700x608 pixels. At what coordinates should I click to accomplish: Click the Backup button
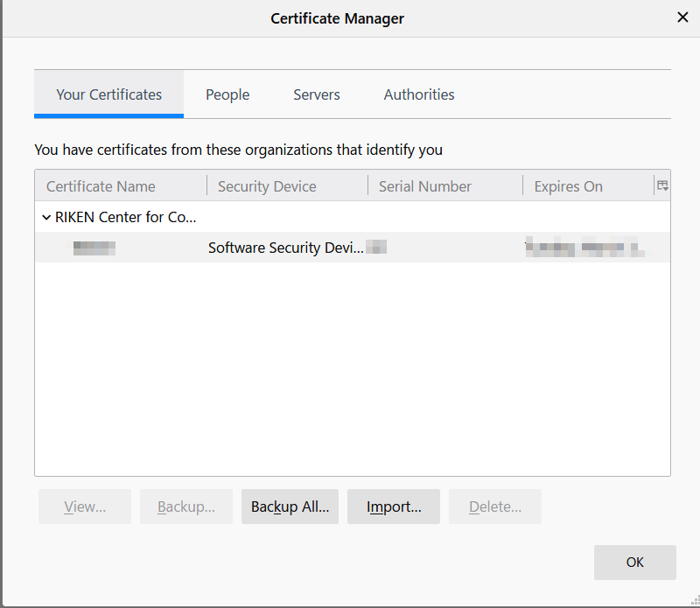pyautogui.click(x=185, y=506)
